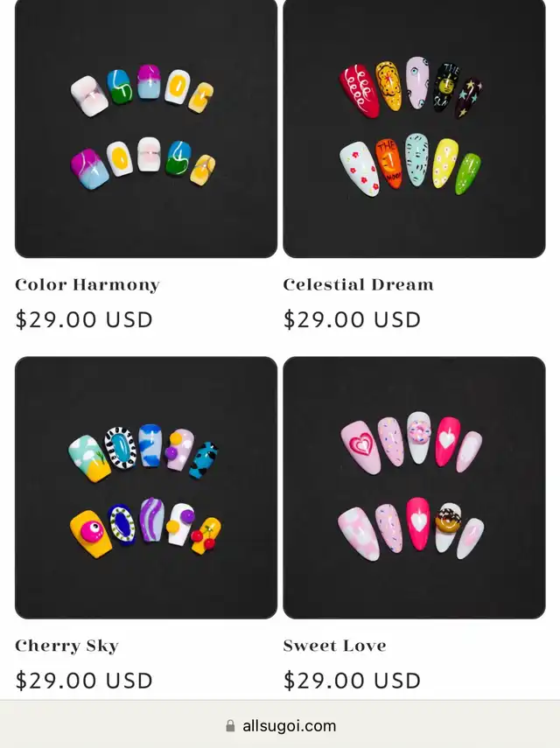Click the $29.00 USD price under Celestial Dream
The image size is (560, 748).
tap(352, 319)
